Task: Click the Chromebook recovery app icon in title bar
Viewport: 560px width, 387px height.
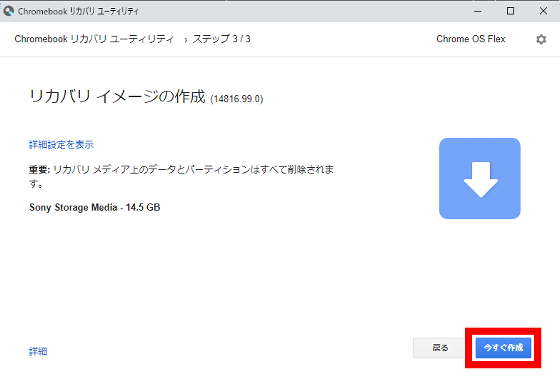Action: [x=8, y=11]
